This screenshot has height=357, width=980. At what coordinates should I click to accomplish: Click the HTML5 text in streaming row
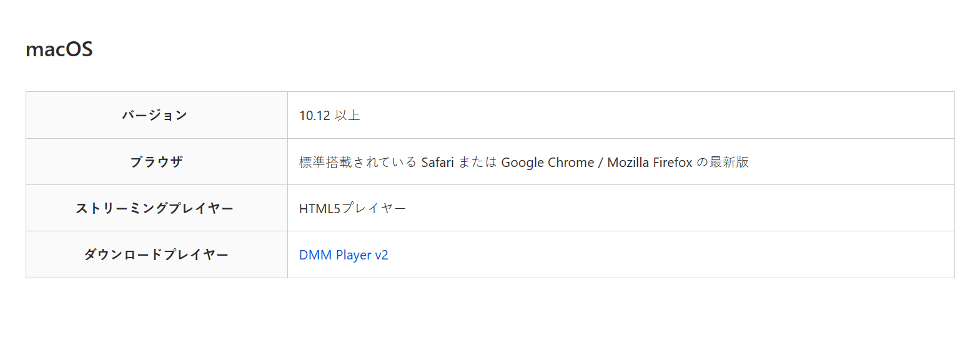[319, 209]
